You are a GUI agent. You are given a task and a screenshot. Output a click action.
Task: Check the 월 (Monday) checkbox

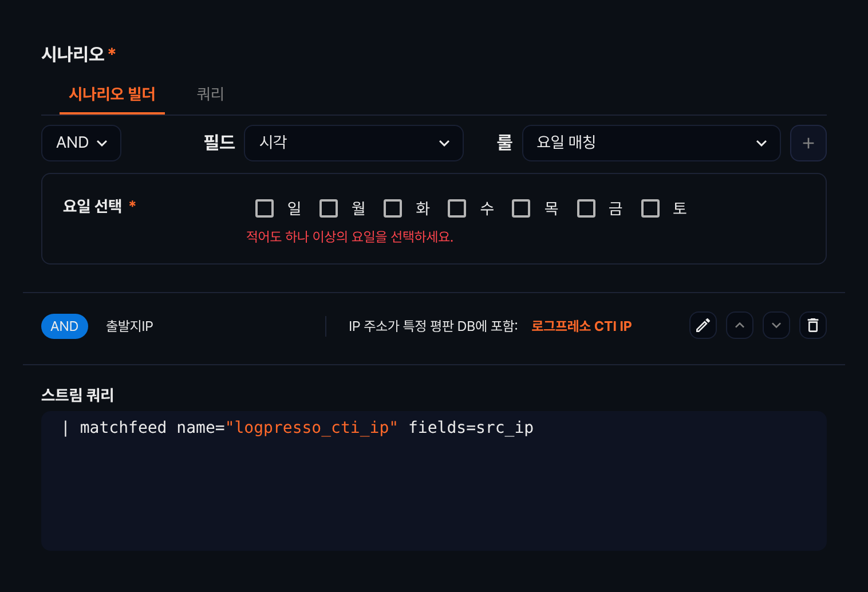[329, 208]
